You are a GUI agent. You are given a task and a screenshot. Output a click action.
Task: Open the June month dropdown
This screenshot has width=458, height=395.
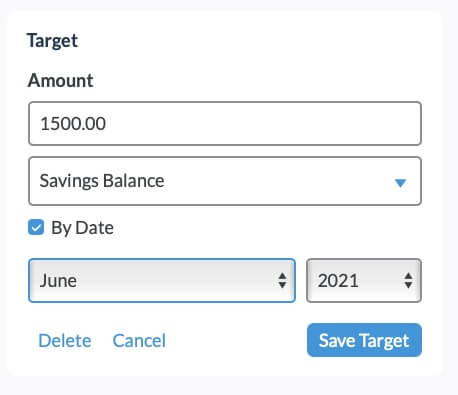pos(162,281)
